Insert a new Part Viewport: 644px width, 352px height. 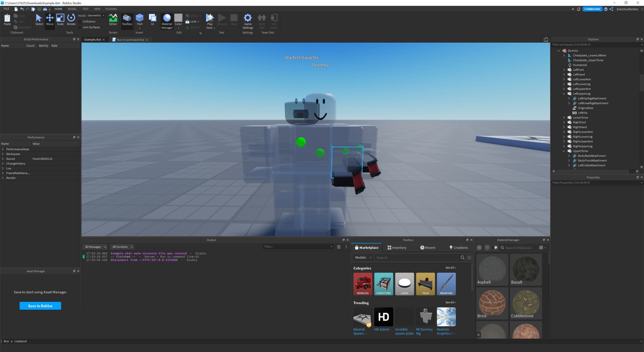(140, 19)
